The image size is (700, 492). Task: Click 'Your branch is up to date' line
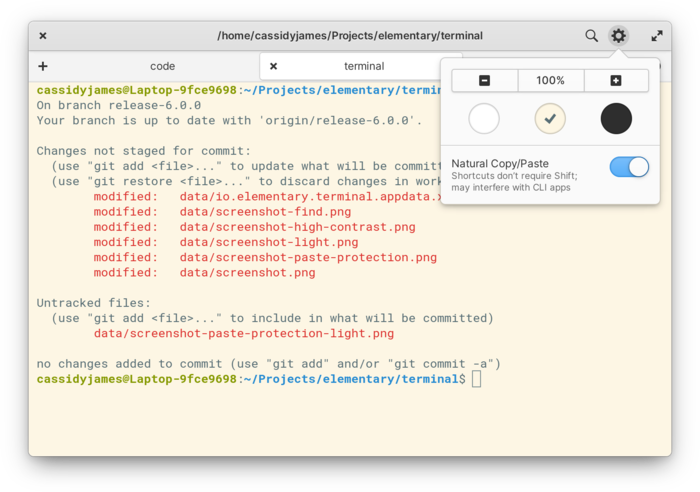[x=229, y=121]
